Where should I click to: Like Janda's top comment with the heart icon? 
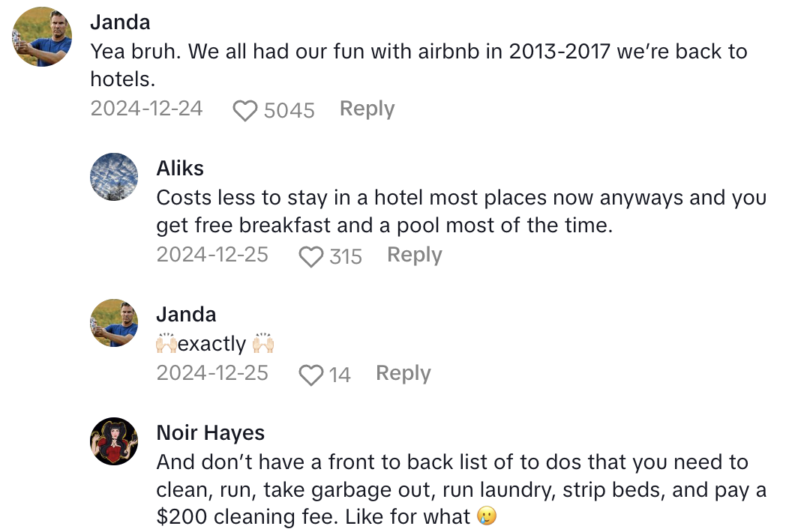pyautogui.click(x=246, y=109)
